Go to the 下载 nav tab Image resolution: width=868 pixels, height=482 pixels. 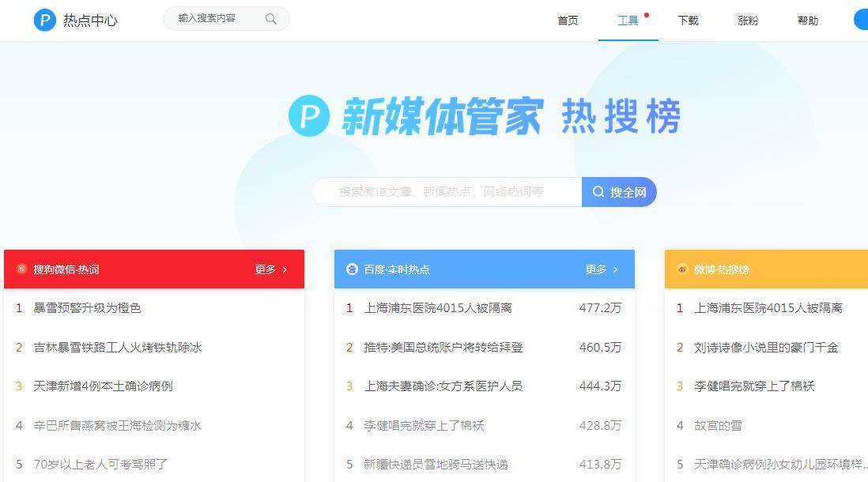[688, 21]
